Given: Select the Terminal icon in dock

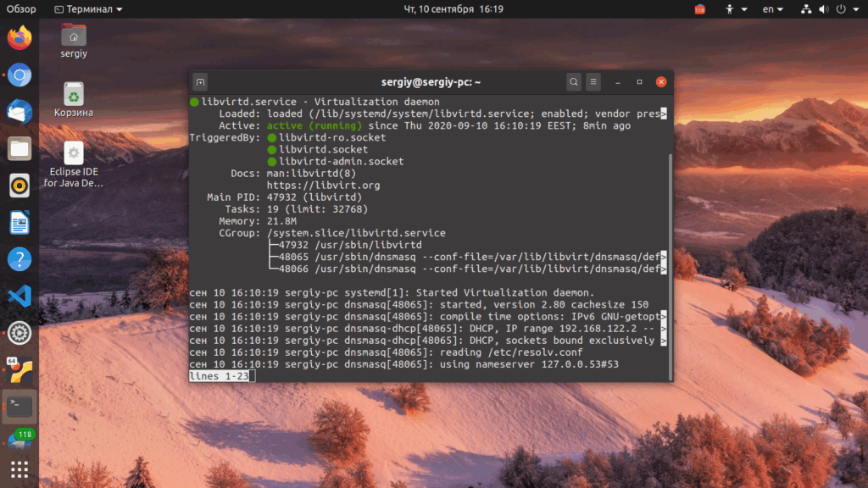Looking at the screenshot, I should coord(19,407).
